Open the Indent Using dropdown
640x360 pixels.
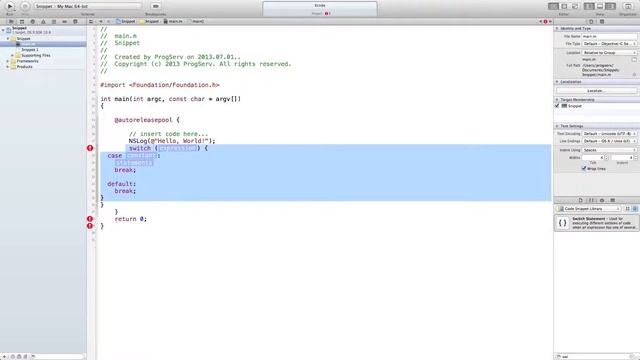pyautogui.click(x=609, y=150)
